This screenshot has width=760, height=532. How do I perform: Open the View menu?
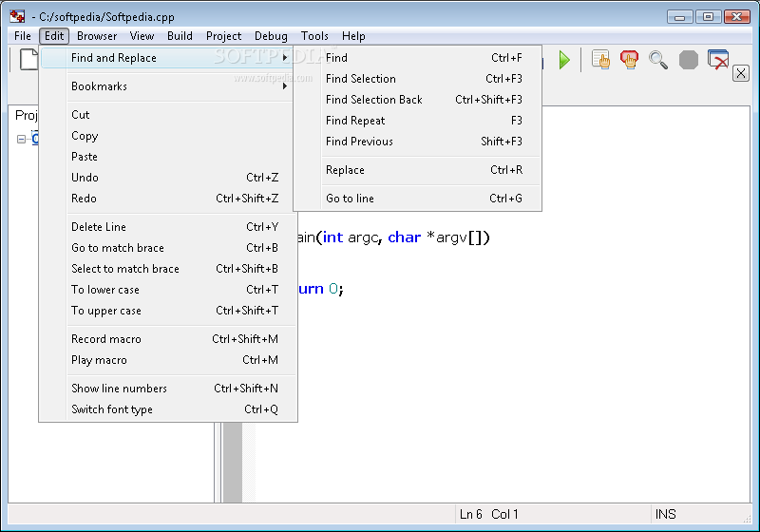pyautogui.click(x=142, y=36)
